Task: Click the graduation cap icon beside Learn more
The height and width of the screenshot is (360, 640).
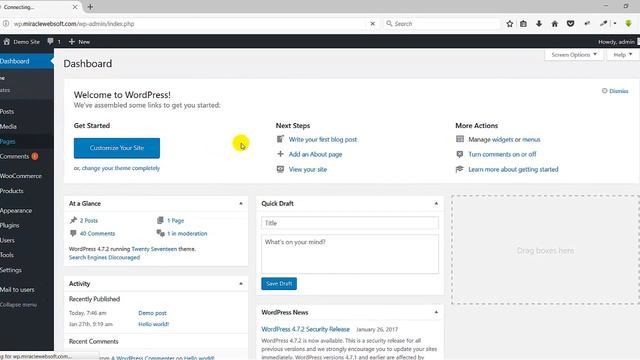Action: (x=460, y=169)
